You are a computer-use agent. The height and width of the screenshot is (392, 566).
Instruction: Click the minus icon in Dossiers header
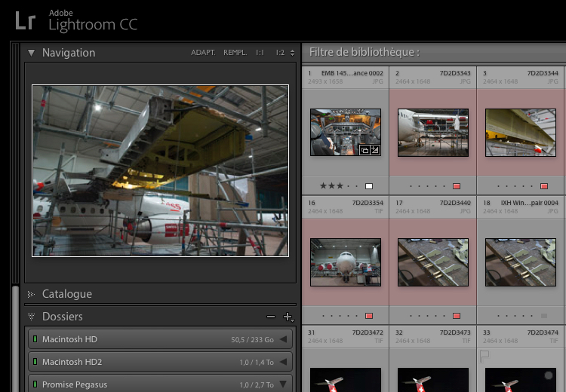click(271, 317)
